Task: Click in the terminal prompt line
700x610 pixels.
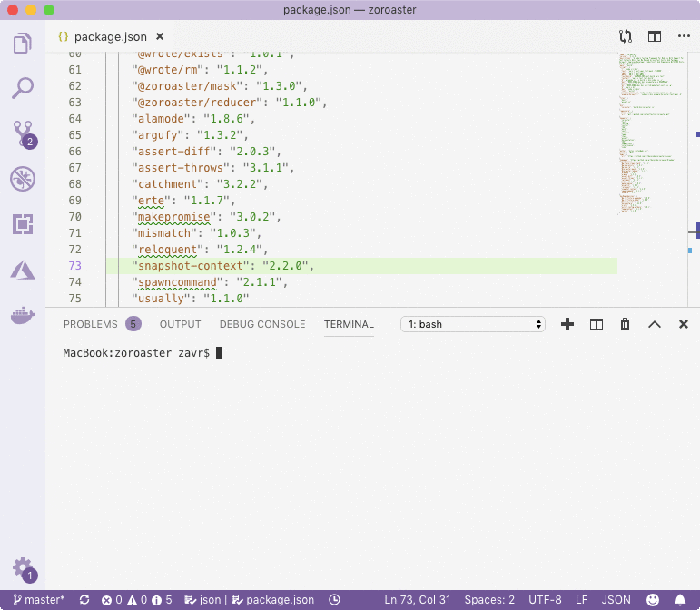Action: 143,353
